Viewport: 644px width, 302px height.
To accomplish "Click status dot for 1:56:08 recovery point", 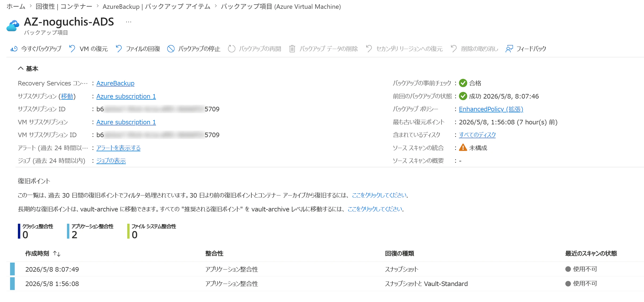I will pyautogui.click(x=568, y=284).
